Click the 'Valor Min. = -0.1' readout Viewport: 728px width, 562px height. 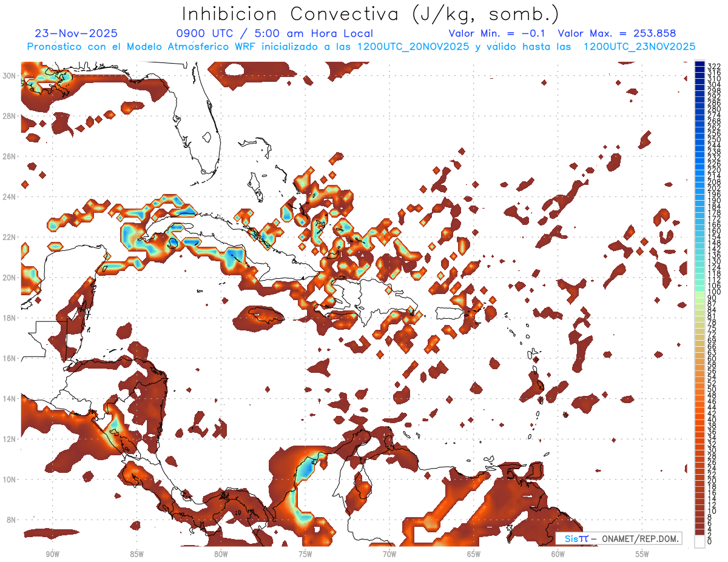pos(498,33)
